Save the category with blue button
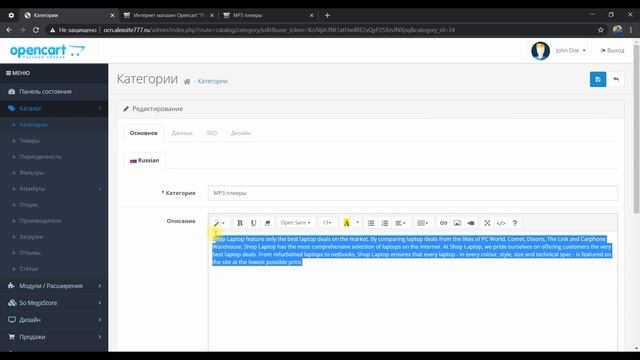 598,79
